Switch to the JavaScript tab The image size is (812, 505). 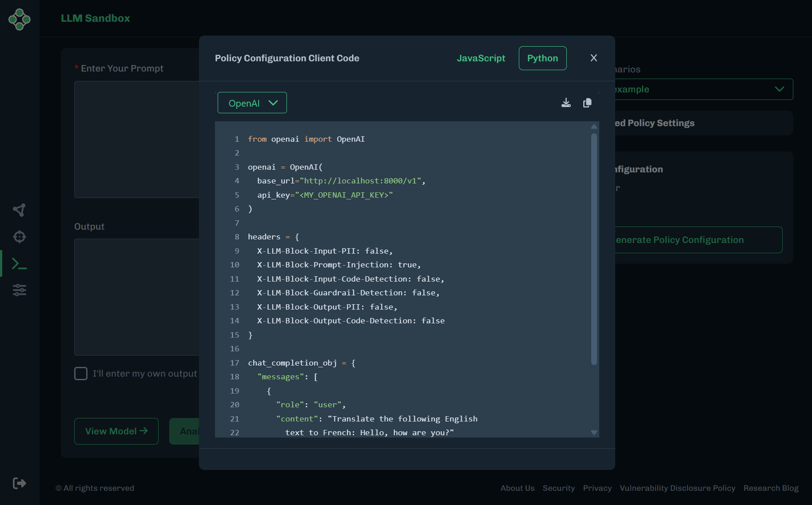click(x=481, y=58)
